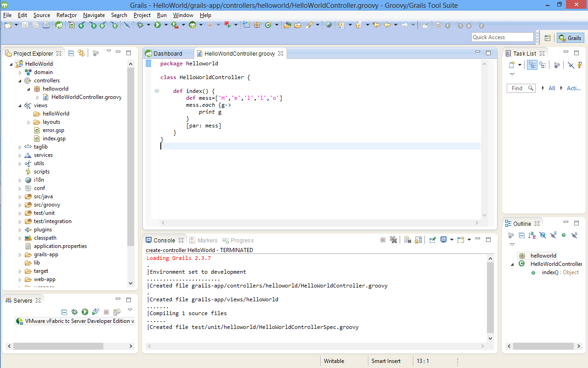Toggle Sort alphabetically in Outline
This screenshot has height=368, width=588.
tap(532, 235)
